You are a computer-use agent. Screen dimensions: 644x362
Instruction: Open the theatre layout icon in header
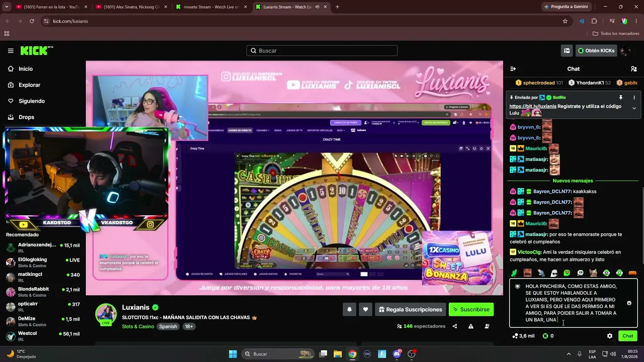point(567,51)
